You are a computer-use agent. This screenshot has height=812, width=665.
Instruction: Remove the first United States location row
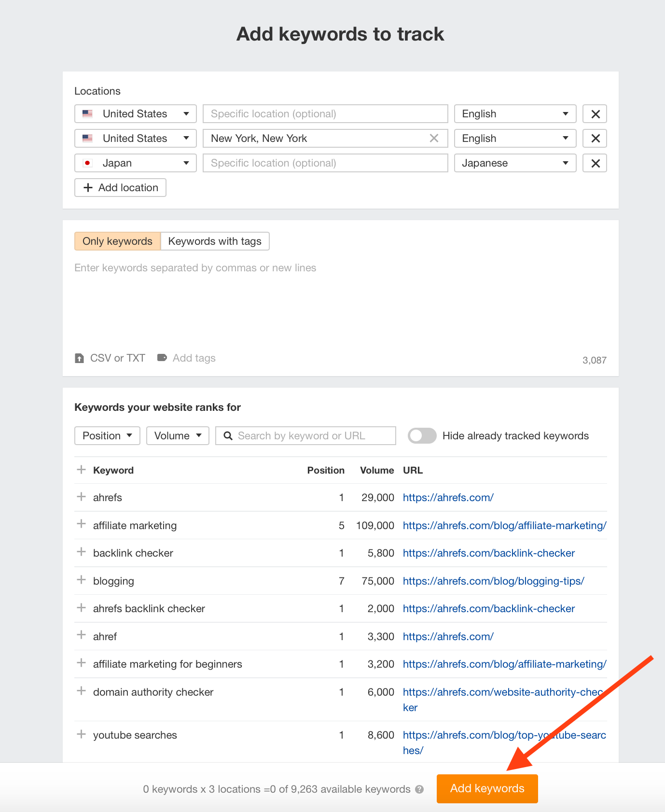[x=595, y=114]
